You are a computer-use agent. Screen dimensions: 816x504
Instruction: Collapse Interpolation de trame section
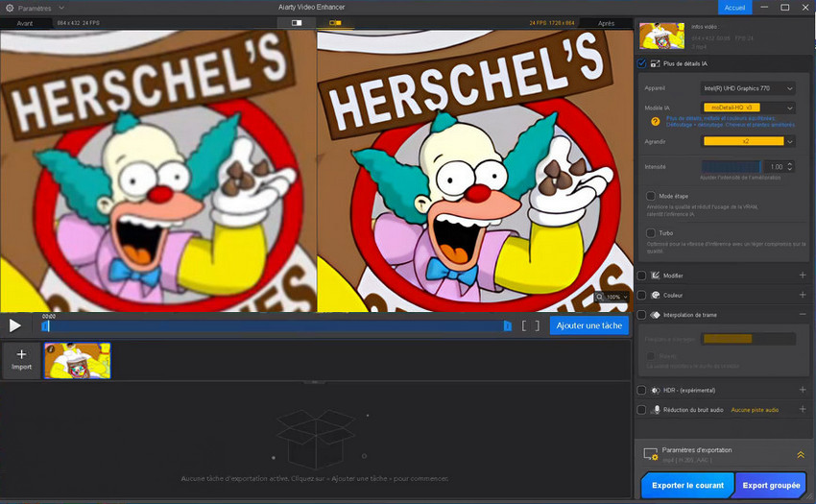coord(803,315)
